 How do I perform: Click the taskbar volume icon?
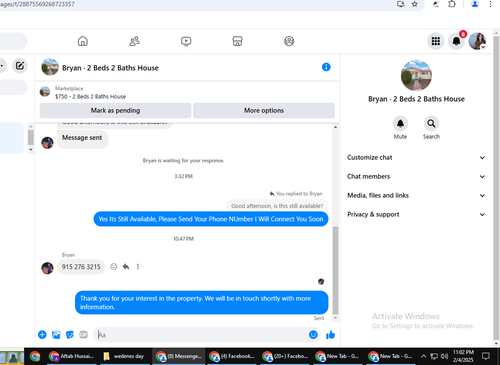pyautogui.click(x=444, y=356)
